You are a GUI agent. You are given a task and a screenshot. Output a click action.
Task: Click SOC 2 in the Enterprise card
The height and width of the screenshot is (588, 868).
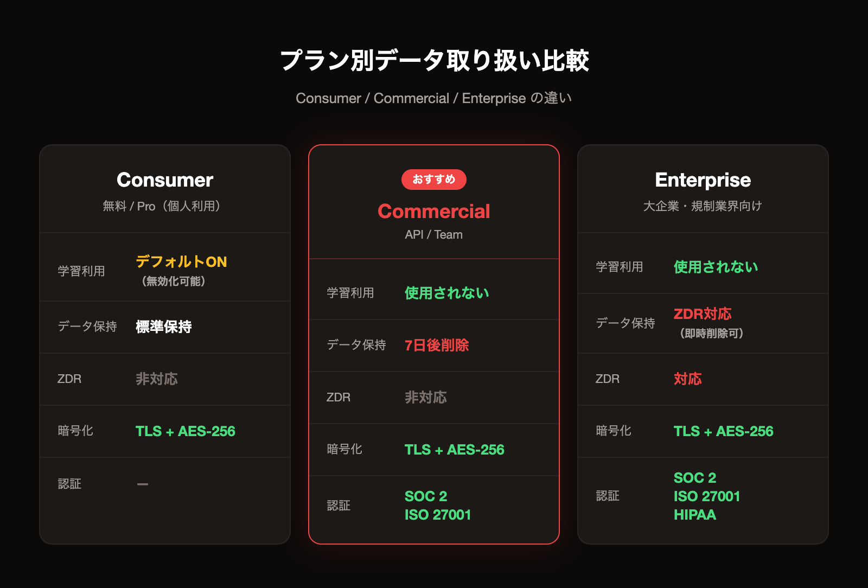coord(695,478)
